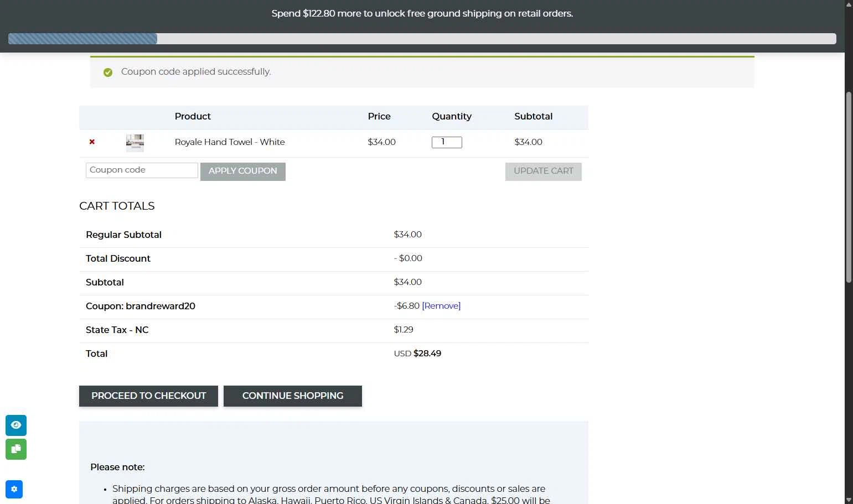
Task: Click into the Coupon code field
Action: 142,170
